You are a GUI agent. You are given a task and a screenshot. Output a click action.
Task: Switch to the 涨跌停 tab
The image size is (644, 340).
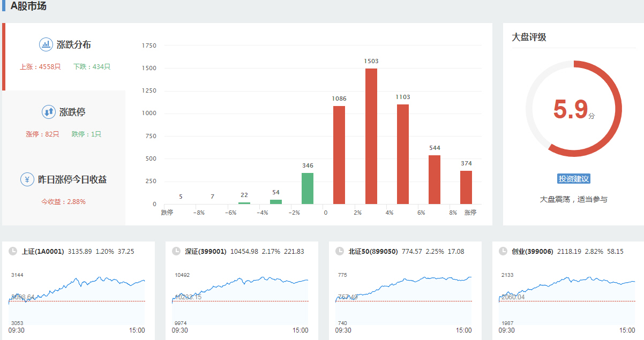[72, 112]
